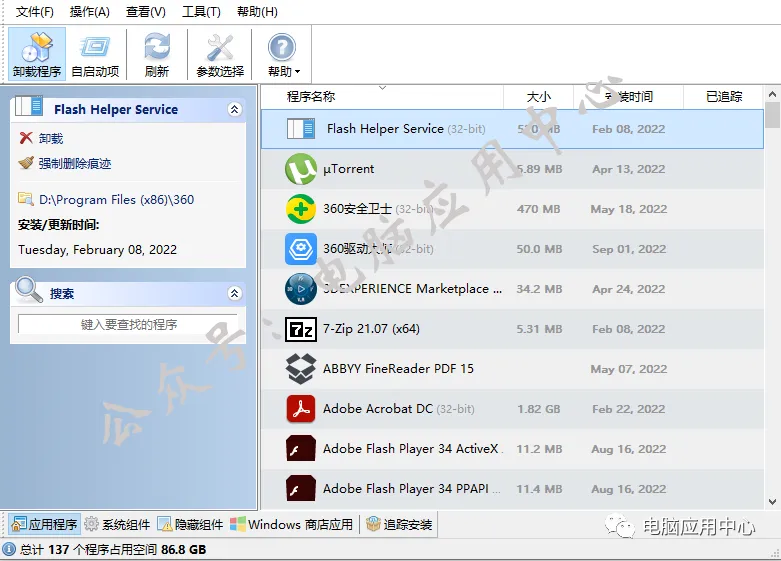Select the µTorrent program icon

pyautogui.click(x=301, y=169)
